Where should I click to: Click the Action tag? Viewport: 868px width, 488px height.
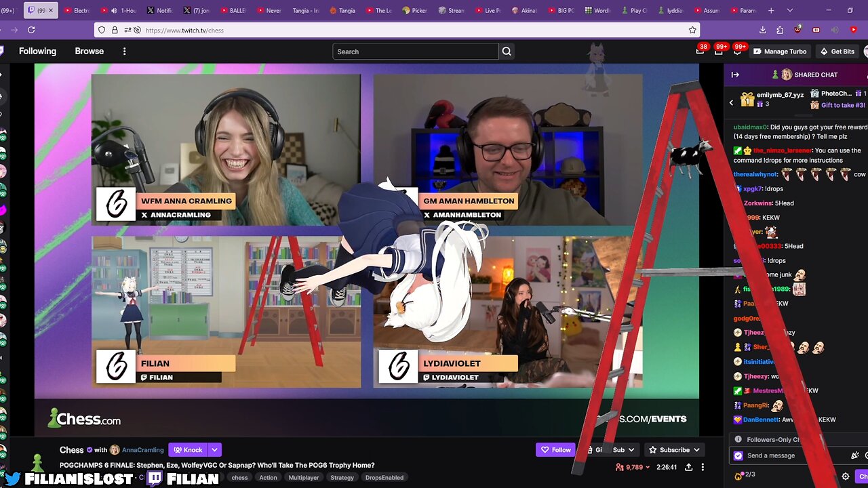[x=268, y=477]
